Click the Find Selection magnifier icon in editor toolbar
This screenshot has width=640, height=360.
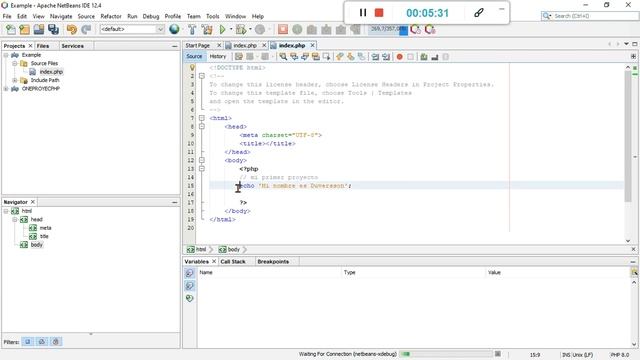click(x=283, y=57)
